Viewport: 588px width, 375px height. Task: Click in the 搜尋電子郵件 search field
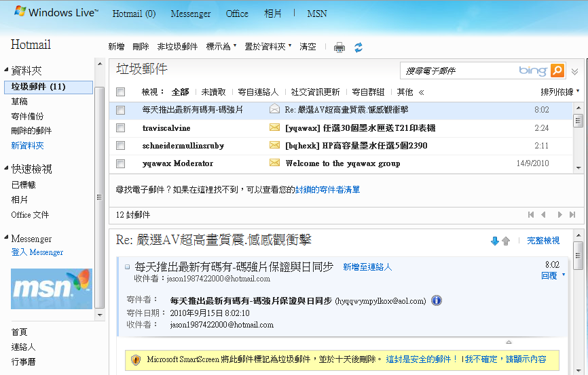(x=458, y=71)
